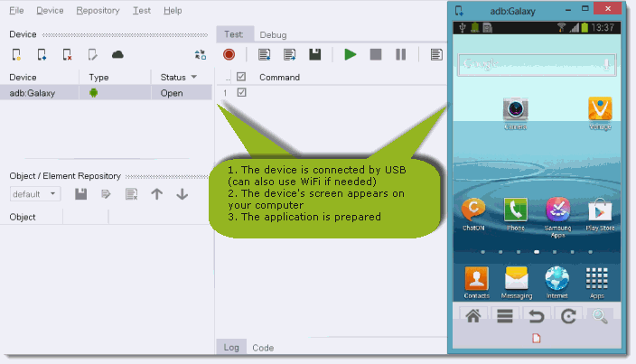The image size is (636, 364).
Task: Save the test using the floppy disk icon
Action: tap(314, 55)
